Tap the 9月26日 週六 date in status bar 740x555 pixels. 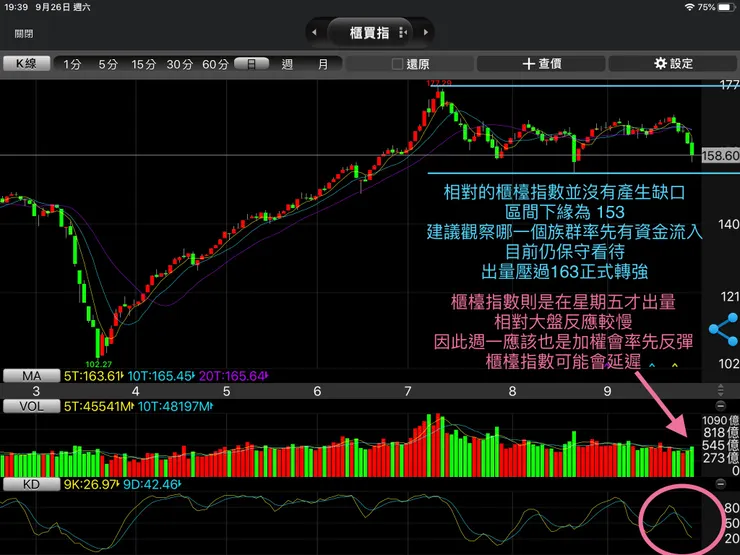pos(63,7)
